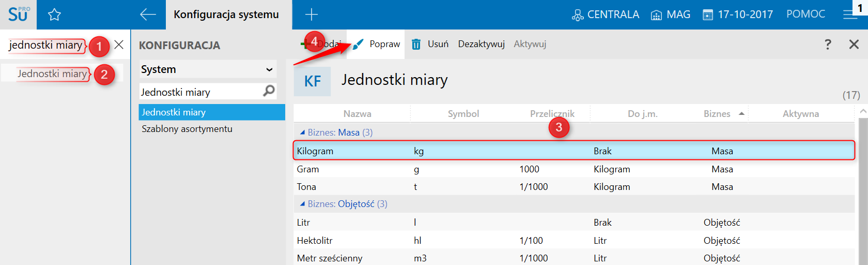Click the Usuń trash icon
This screenshot has width=868, height=265.
(416, 45)
